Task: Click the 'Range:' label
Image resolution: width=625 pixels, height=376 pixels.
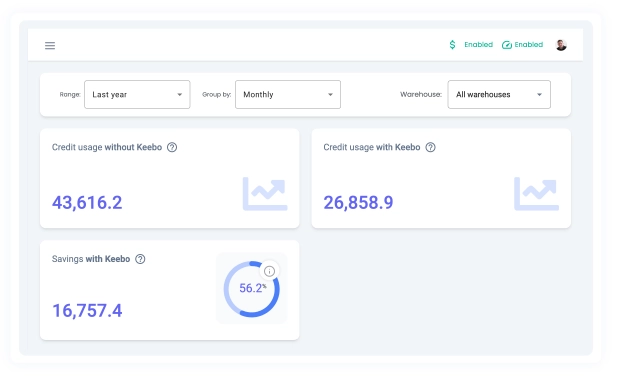Action: [70, 94]
